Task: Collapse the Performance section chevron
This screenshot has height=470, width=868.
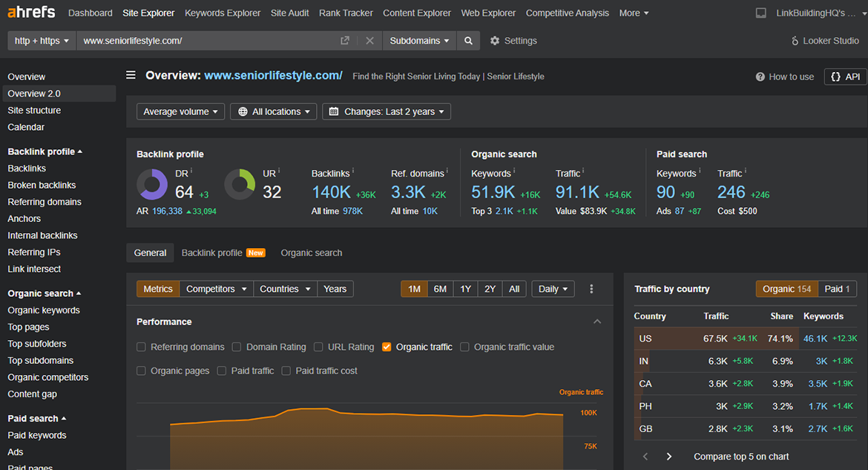Action: coord(597,322)
